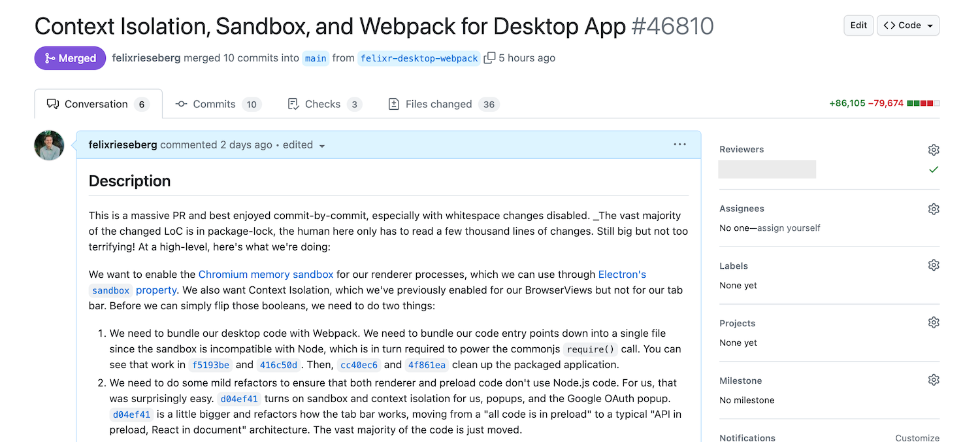Screen dimensions: 980x442
Task: Expand the edited history dropdown
Action: click(302, 144)
